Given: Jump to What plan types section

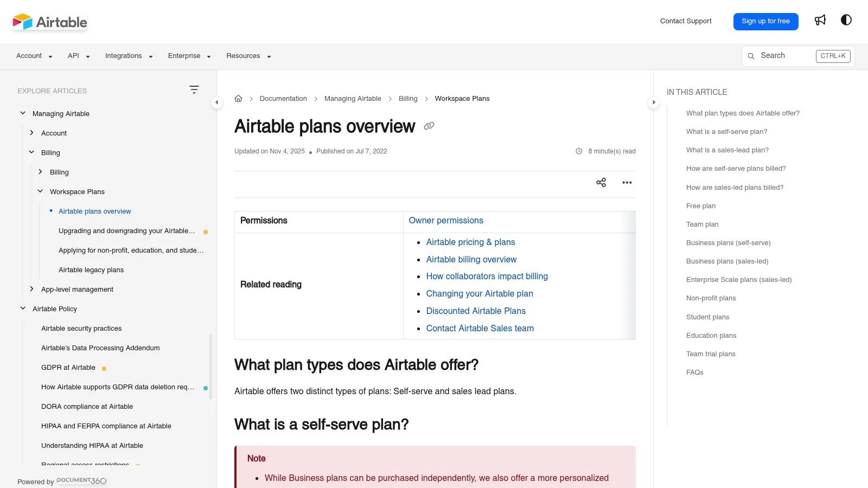Looking at the screenshot, I should point(743,113).
